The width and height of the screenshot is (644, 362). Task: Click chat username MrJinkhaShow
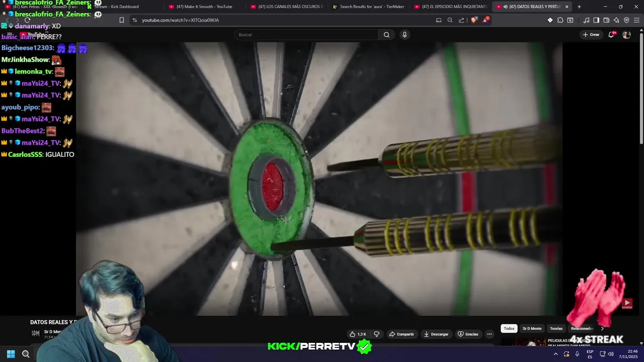click(25, 60)
